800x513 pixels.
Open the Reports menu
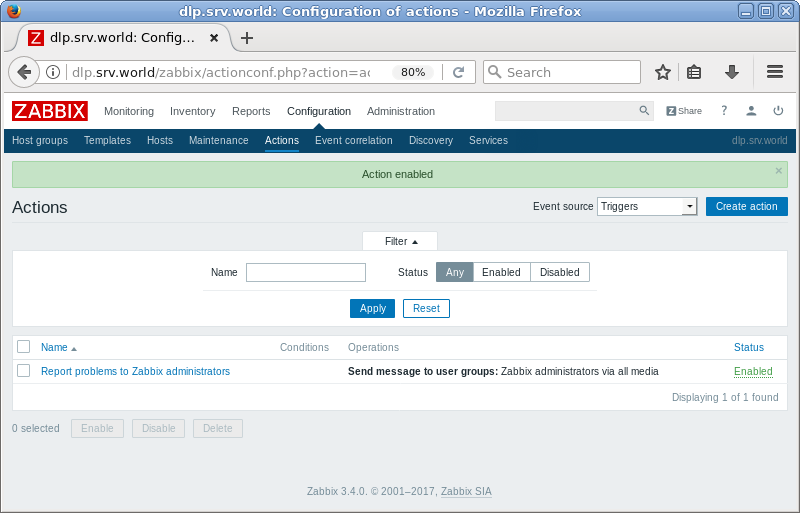click(251, 111)
